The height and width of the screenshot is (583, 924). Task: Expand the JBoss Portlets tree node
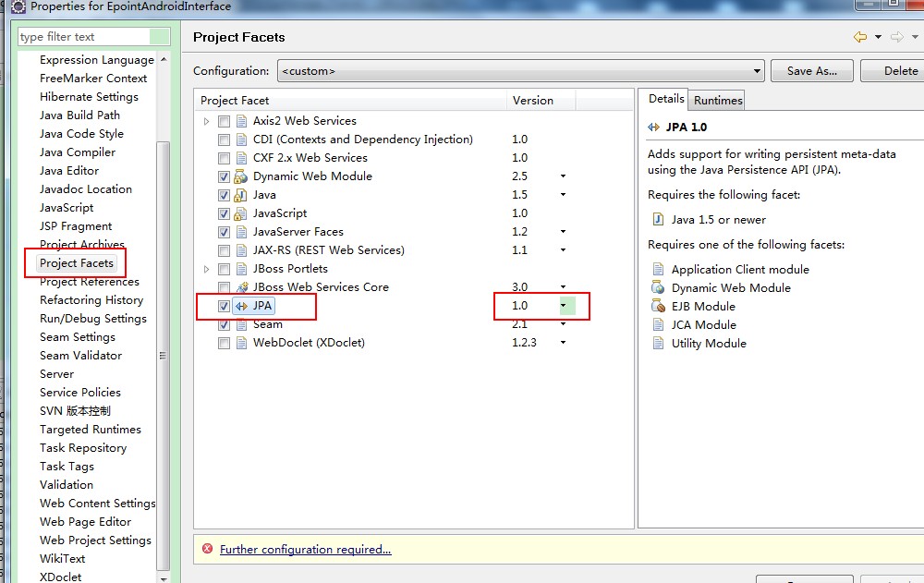point(206,270)
